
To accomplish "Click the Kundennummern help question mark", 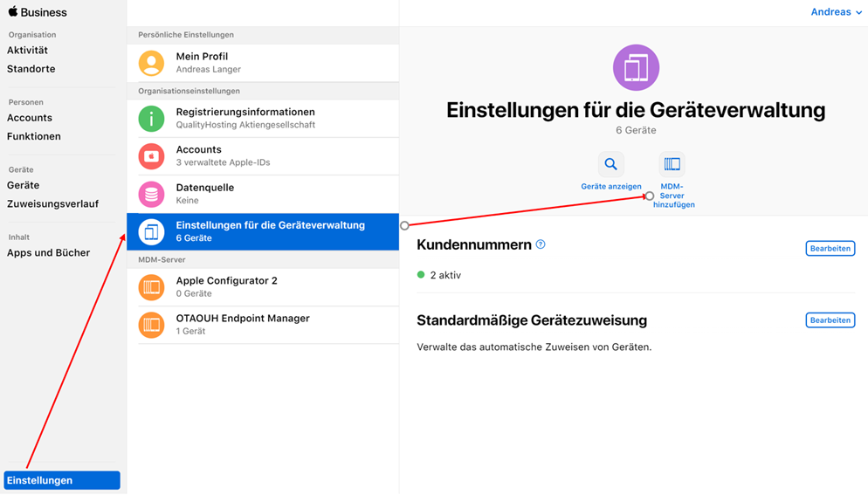I will click(x=541, y=244).
